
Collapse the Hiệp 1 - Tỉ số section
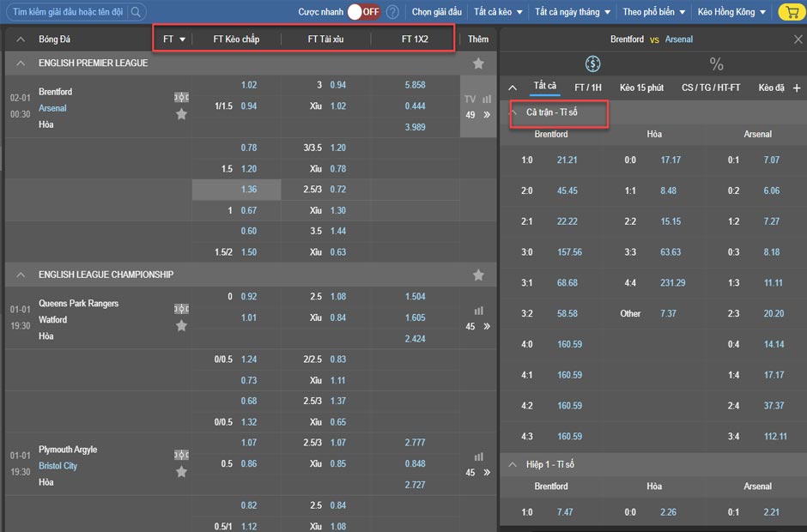513,464
